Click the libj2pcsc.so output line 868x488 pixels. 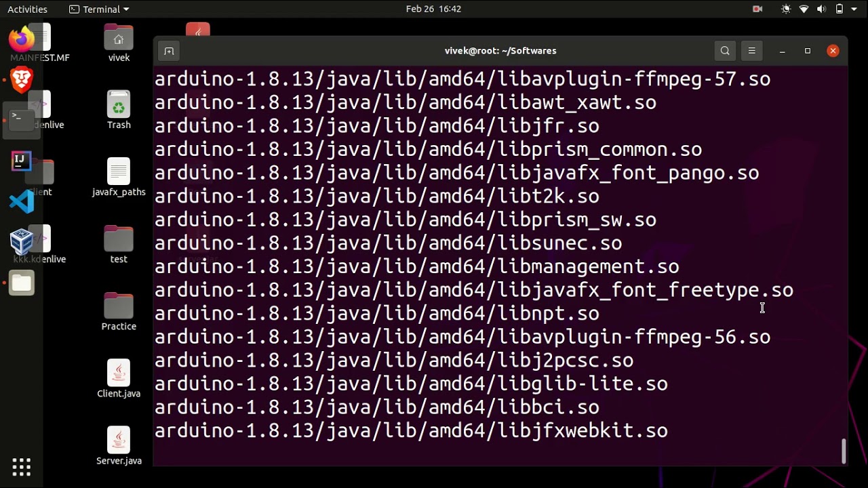click(x=394, y=361)
